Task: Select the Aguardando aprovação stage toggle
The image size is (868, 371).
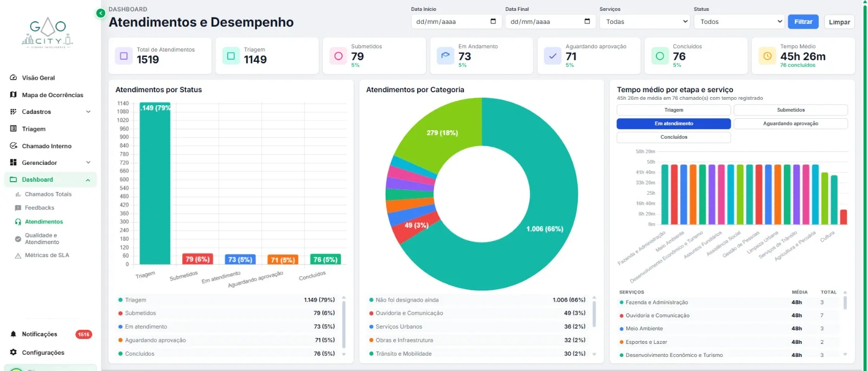Action: tap(790, 124)
